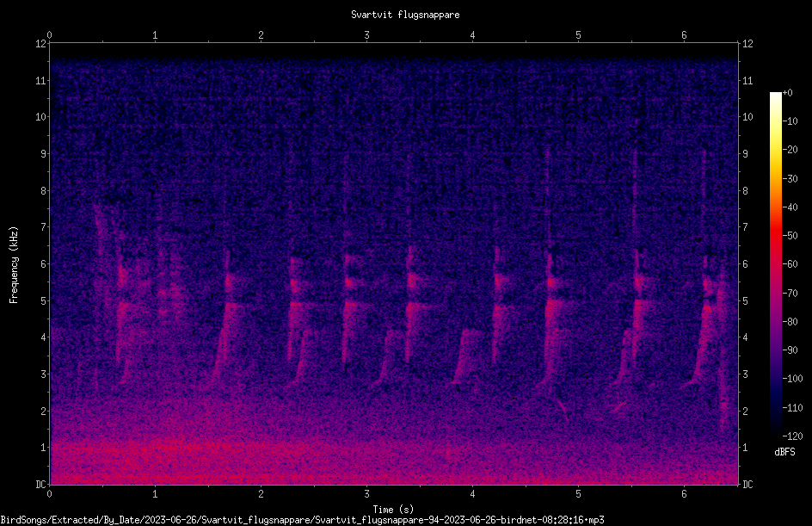This screenshot has height=526, width=812.
Task: Click '2' on the right frequency axis
Action: [745, 411]
